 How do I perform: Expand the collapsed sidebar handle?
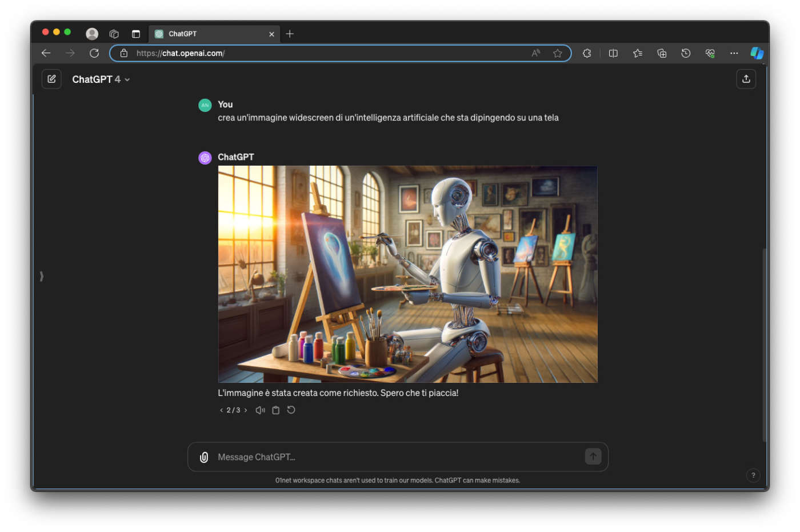[x=42, y=277]
